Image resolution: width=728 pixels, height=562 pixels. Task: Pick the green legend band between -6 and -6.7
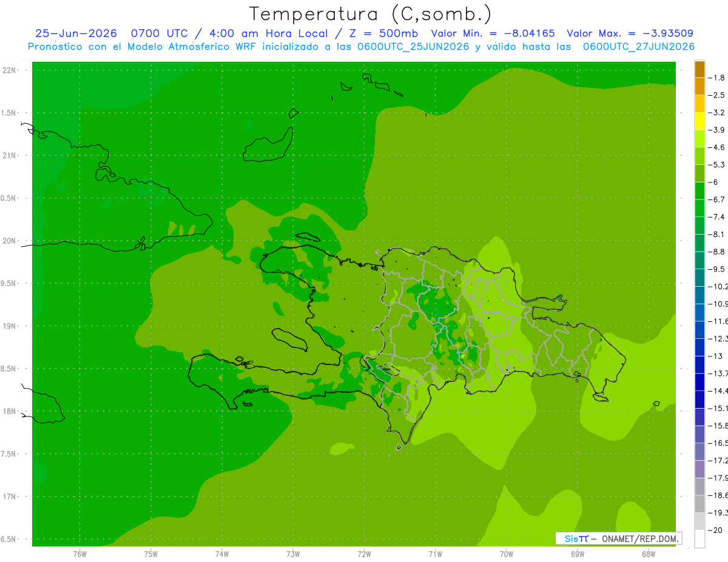tap(699, 190)
